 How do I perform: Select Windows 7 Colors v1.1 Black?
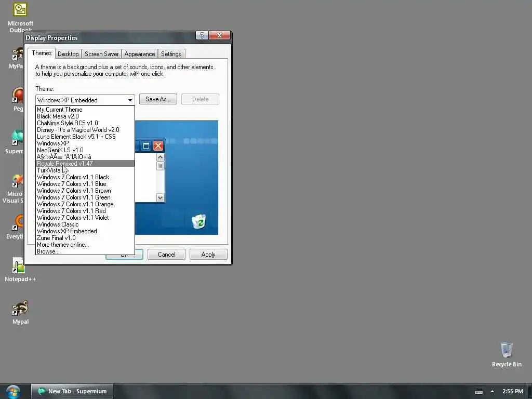pos(85,177)
